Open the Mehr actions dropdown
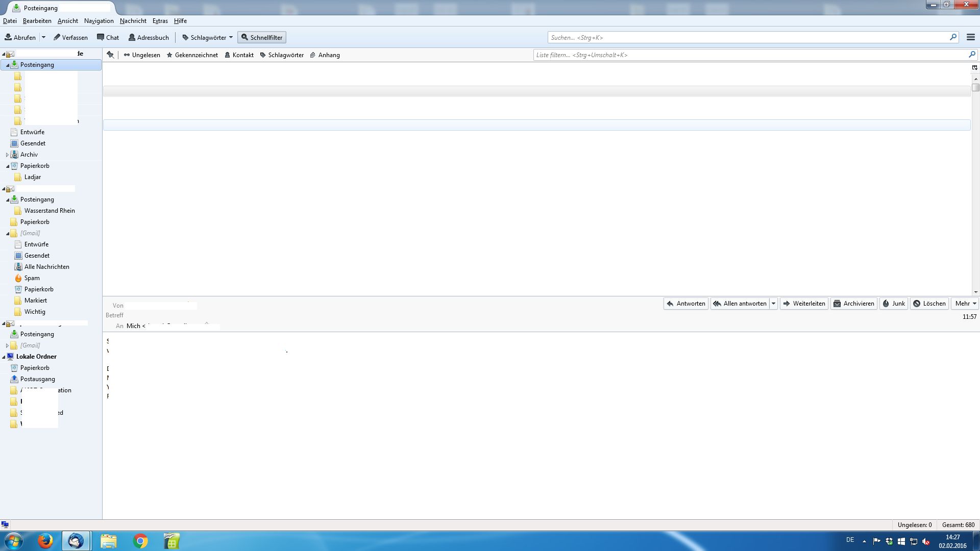The image size is (980, 551). click(965, 304)
